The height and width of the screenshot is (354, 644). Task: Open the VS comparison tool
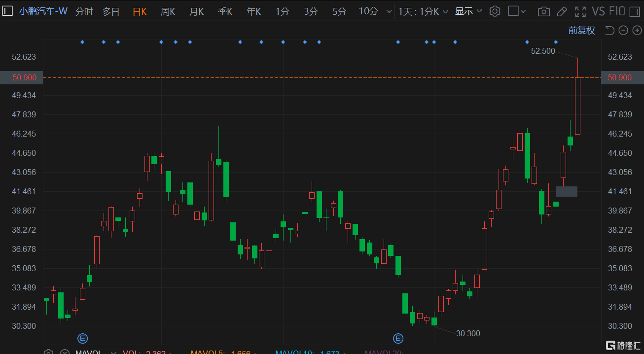[599, 11]
